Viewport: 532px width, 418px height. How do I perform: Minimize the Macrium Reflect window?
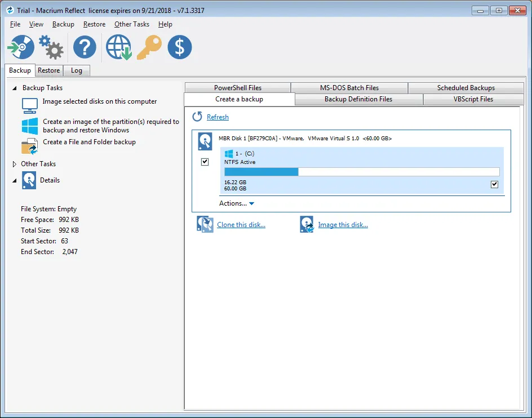pos(480,11)
